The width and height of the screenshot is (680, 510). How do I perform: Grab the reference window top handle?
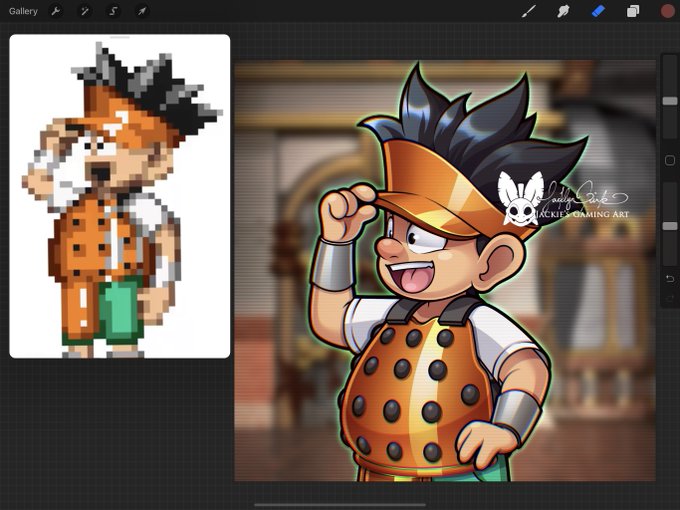[120, 38]
